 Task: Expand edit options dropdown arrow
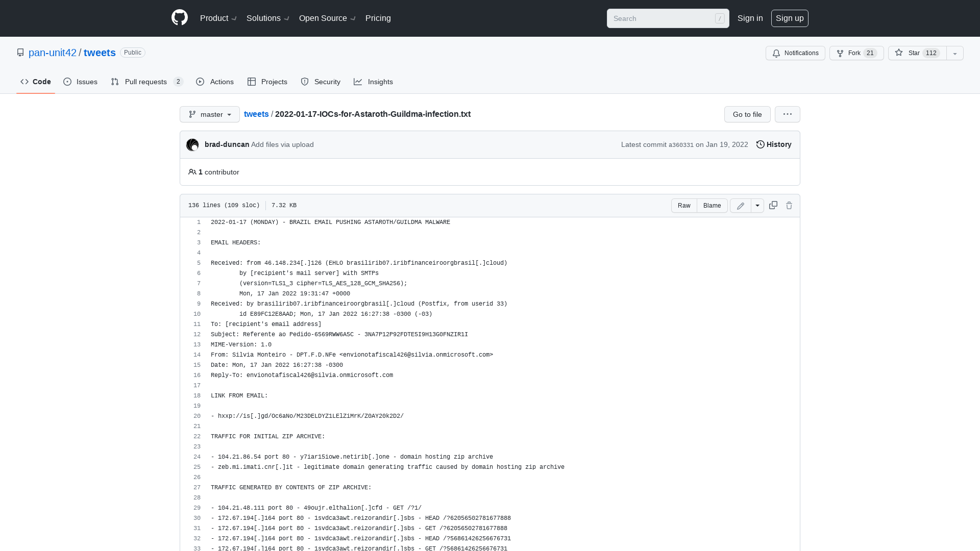coord(757,206)
